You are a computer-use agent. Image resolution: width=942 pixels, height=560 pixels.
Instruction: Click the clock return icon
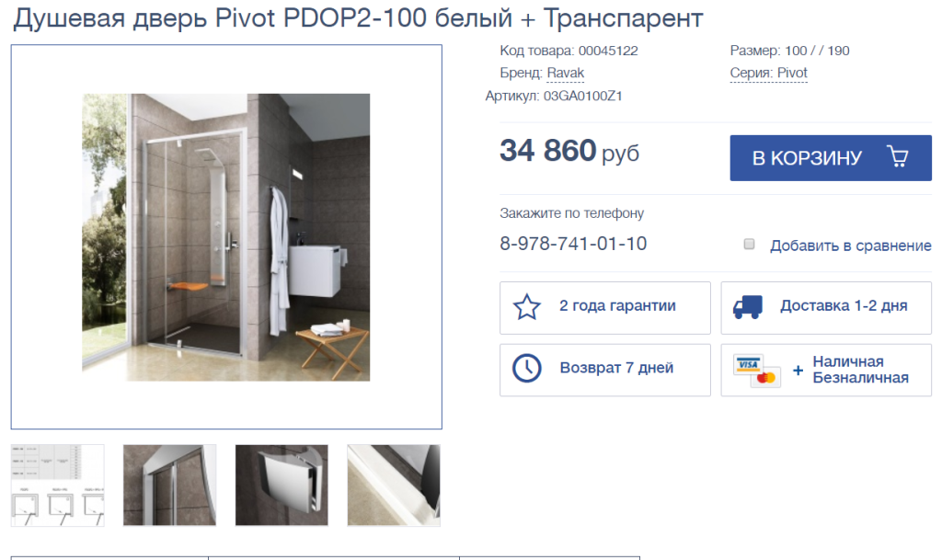click(527, 368)
